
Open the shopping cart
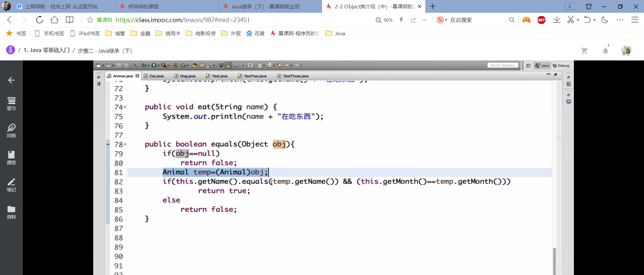[584, 51]
